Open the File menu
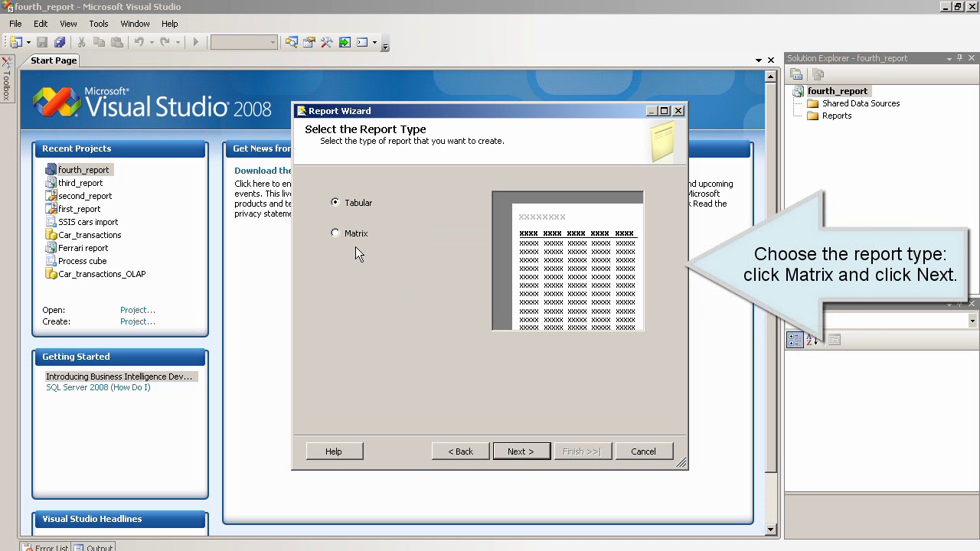 (15, 24)
